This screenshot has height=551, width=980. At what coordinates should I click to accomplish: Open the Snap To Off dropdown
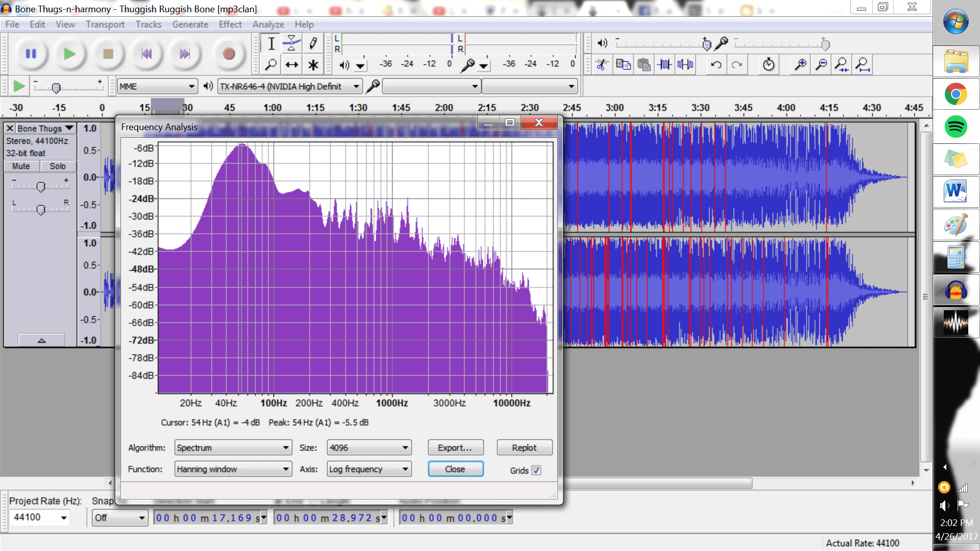pos(120,518)
